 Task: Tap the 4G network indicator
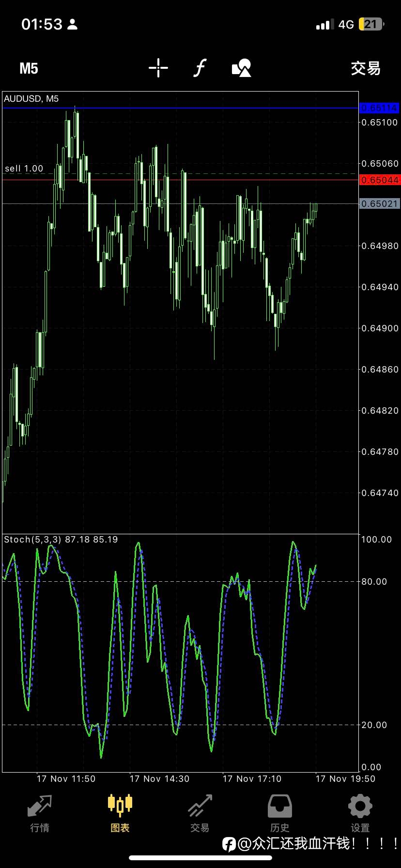point(346,25)
